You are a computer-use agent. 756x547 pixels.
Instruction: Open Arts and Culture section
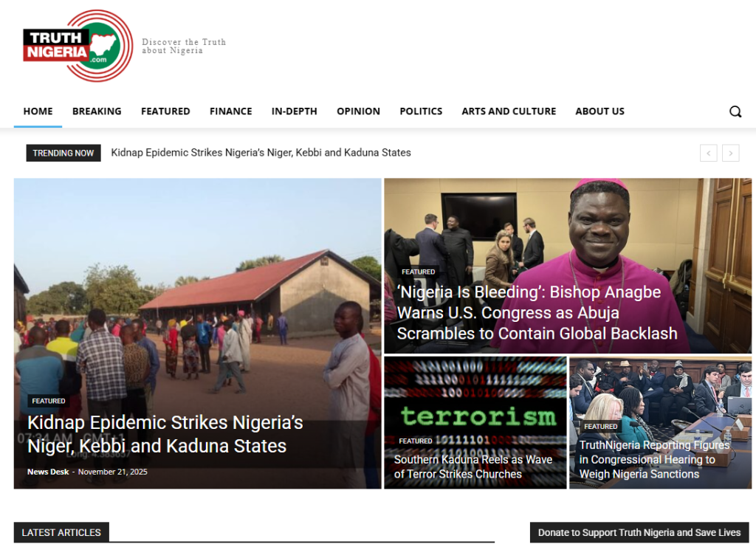(x=509, y=111)
